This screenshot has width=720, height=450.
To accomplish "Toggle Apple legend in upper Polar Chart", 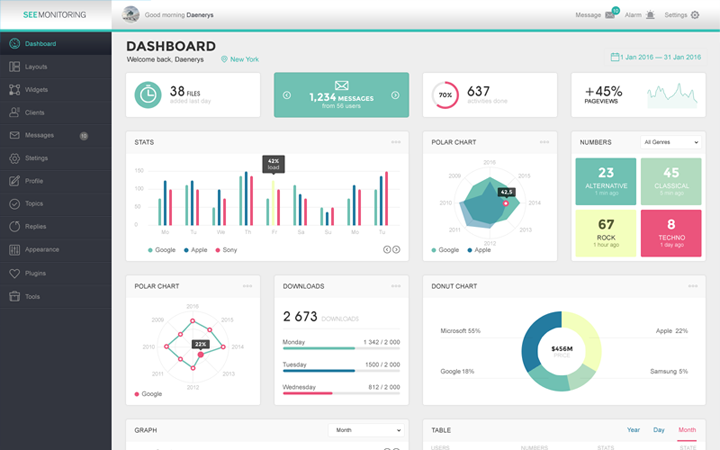I will point(479,250).
